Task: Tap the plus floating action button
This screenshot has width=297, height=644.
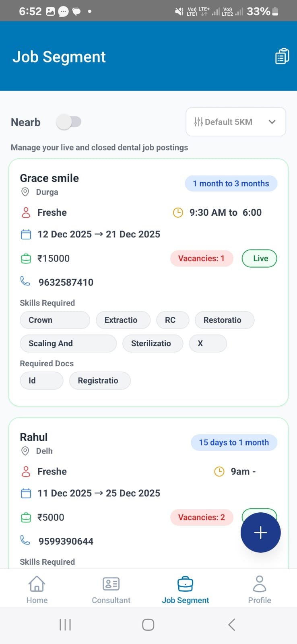Action: pos(260,533)
